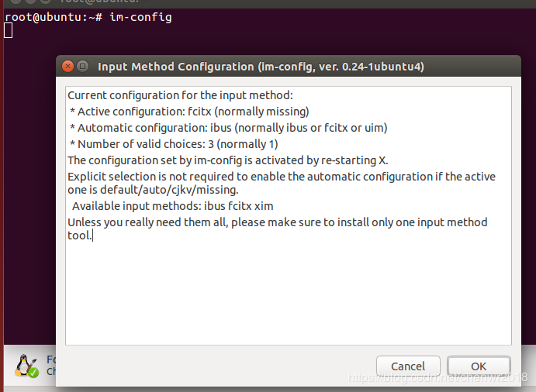Viewport: 536px width, 392px height.
Task: Click the terminal cursor block
Action: (x=8, y=30)
